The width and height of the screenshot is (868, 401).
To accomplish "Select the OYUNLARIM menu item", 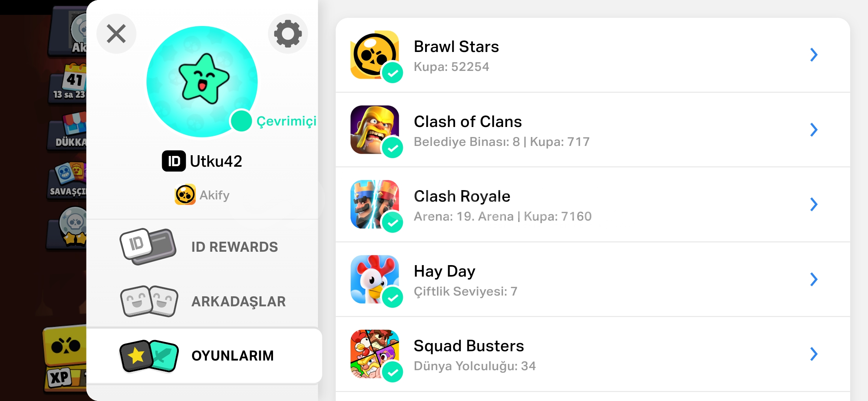I will tap(204, 355).
